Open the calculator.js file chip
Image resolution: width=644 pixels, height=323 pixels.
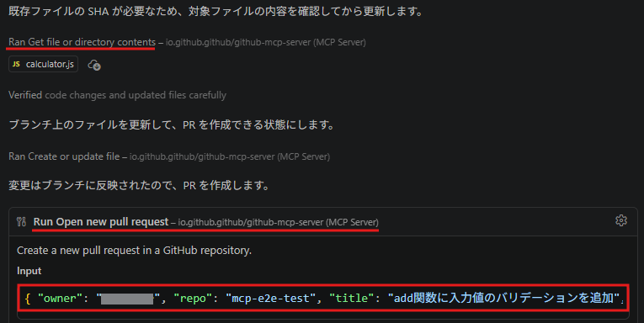[x=43, y=64]
